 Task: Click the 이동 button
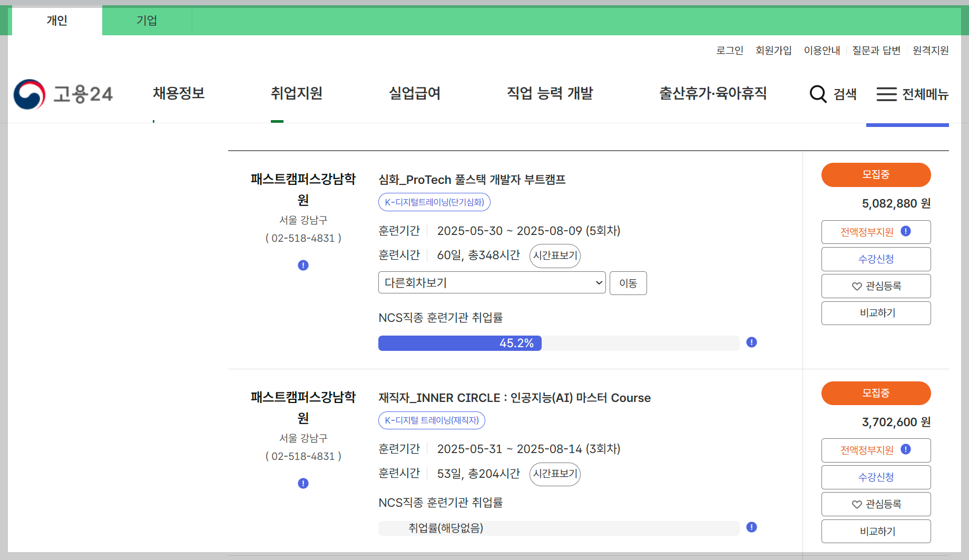[628, 283]
